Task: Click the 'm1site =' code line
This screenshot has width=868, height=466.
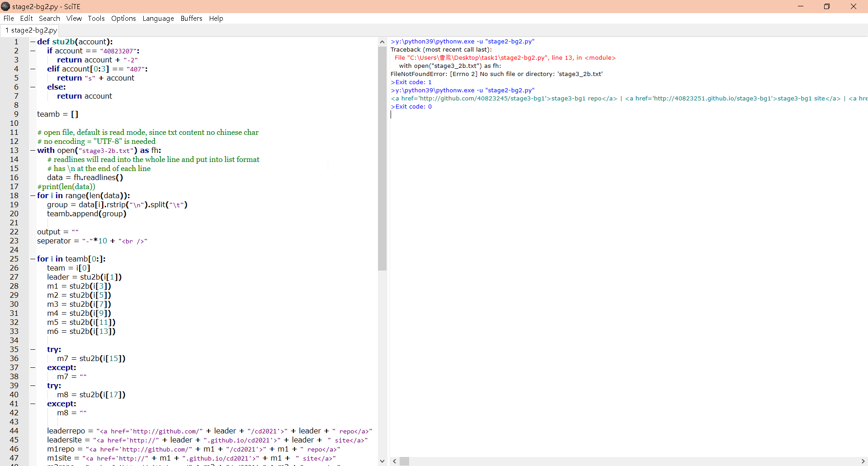Action: point(192,458)
